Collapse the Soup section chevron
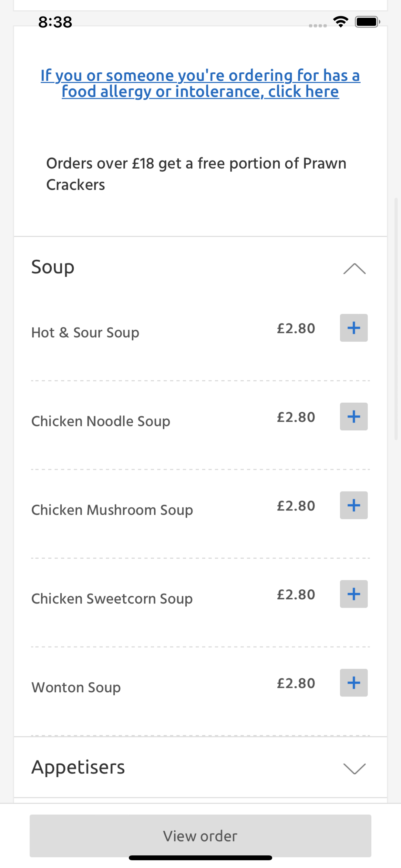Screen dimensions: 401x868 click(354, 269)
